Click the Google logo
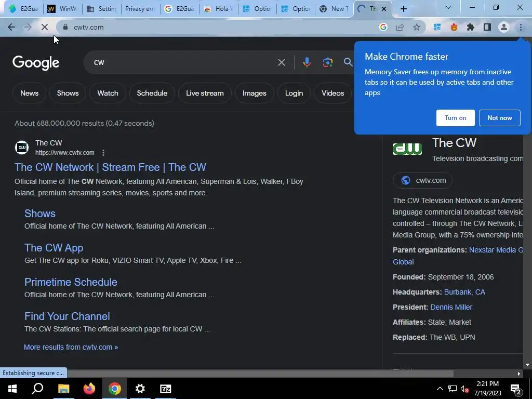 36,63
